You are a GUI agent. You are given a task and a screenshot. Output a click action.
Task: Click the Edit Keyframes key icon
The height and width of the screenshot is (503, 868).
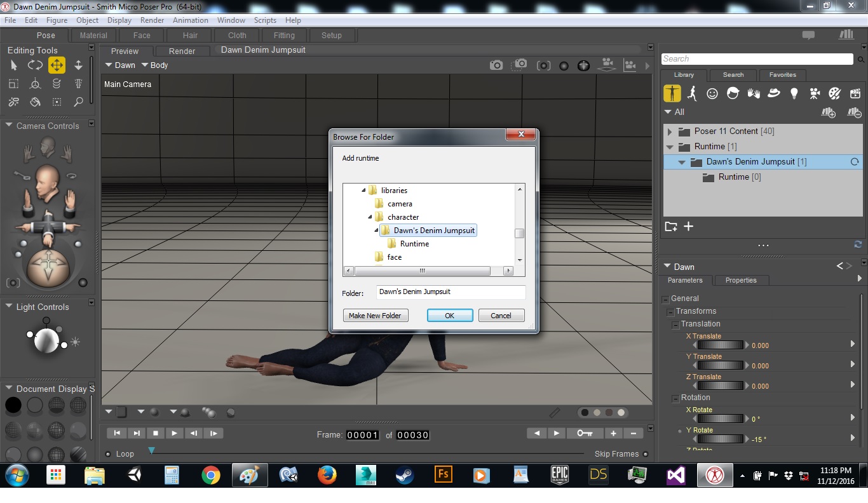585,433
